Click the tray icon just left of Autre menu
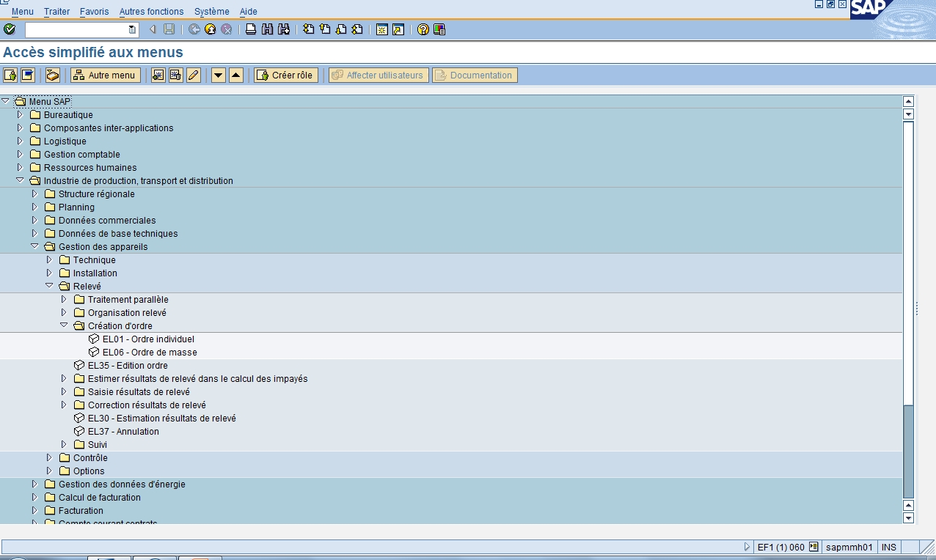 tap(53, 75)
